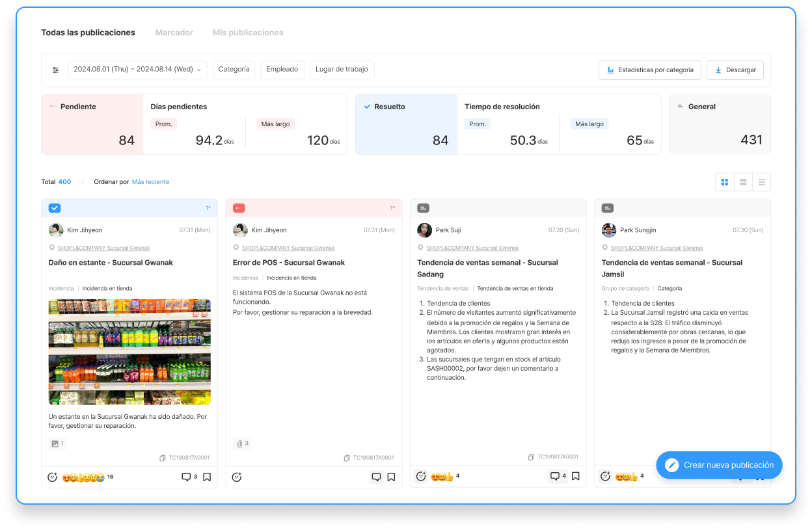Open file attachments on Error de POS card
The image size is (812, 530).
(242, 444)
